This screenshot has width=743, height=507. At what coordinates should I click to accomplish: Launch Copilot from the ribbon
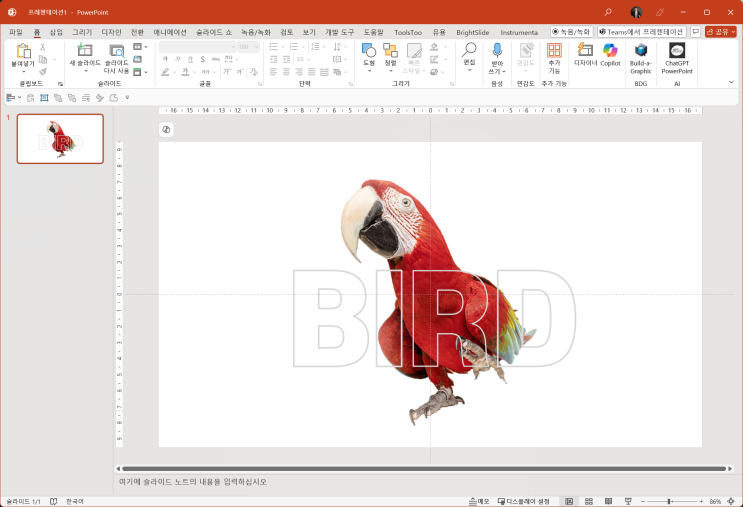coord(610,50)
